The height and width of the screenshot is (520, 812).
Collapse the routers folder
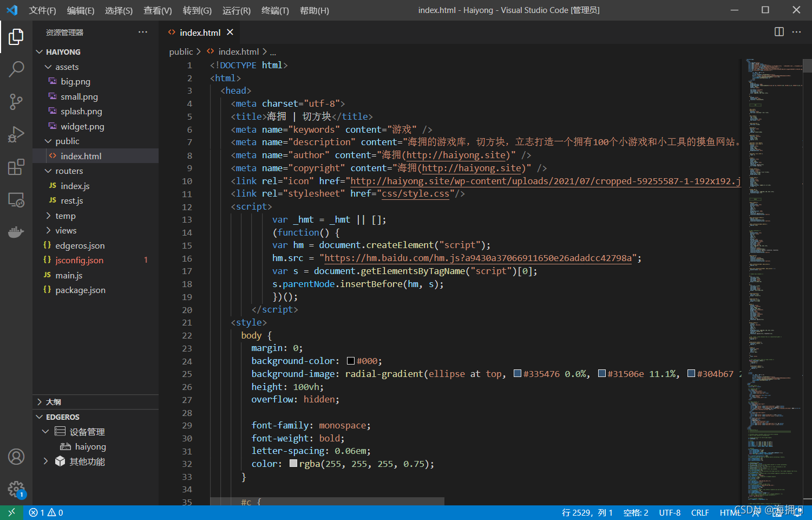(x=48, y=171)
